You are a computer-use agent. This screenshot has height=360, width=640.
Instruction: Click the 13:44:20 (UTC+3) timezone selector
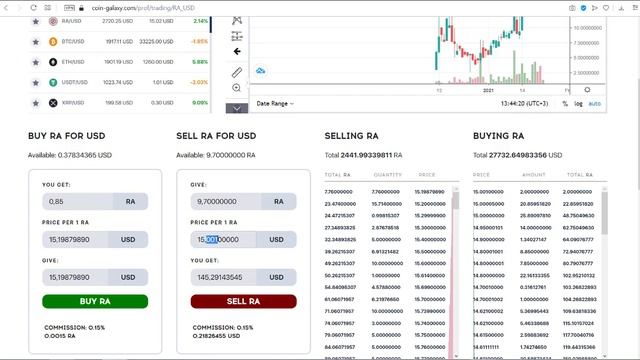click(524, 104)
